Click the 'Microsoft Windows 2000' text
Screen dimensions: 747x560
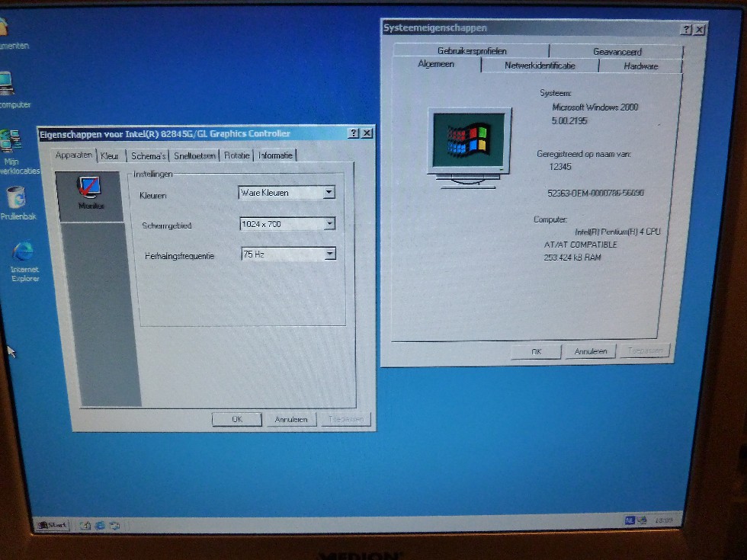[x=595, y=107]
